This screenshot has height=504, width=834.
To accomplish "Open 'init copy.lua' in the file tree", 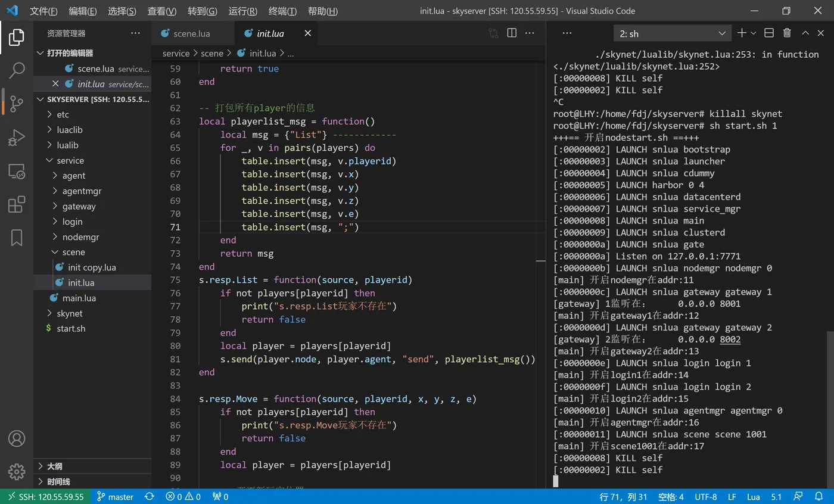I will [x=92, y=267].
